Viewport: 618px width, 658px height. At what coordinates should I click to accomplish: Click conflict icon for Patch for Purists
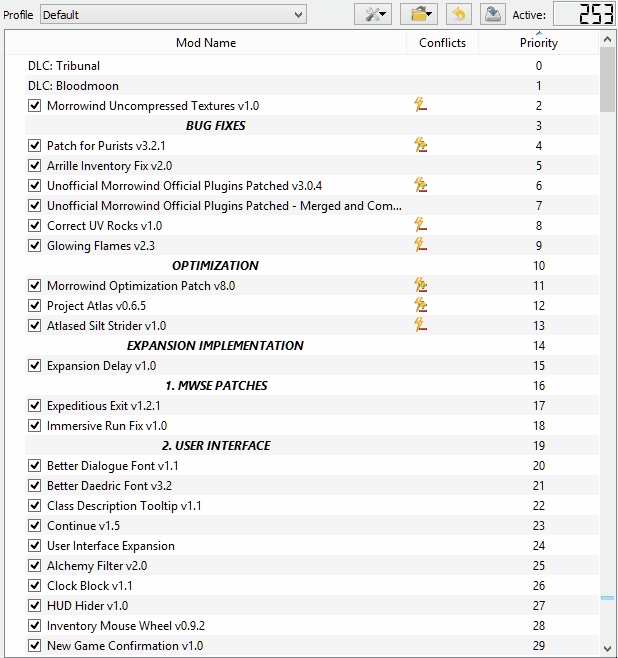point(420,145)
